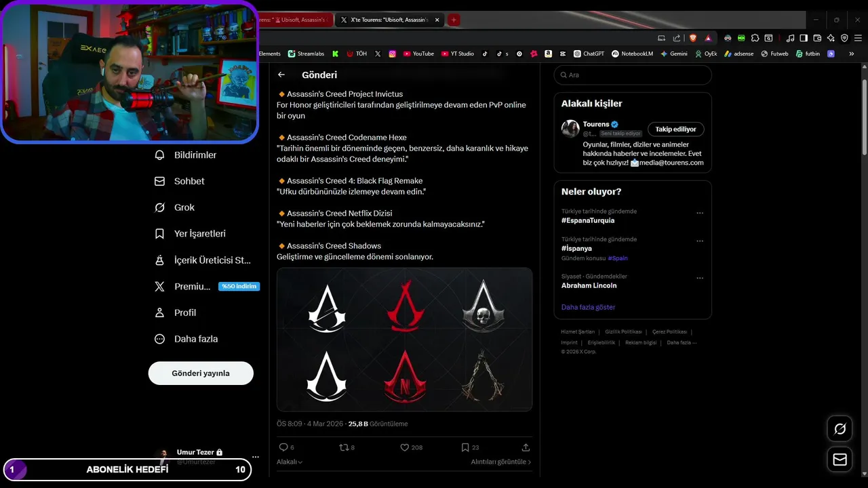Expand the bookmarks overflow chevron

[x=852, y=54]
